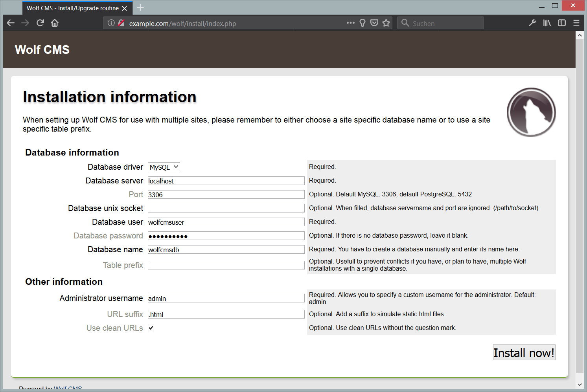The image size is (587, 392).
Task: Open page actions three-dots menu
Action: pyautogui.click(x=351, y=23)
